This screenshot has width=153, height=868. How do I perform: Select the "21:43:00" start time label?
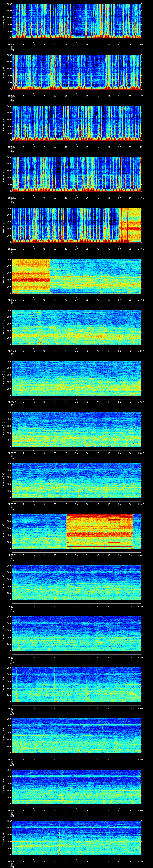[x=12, y=760]
